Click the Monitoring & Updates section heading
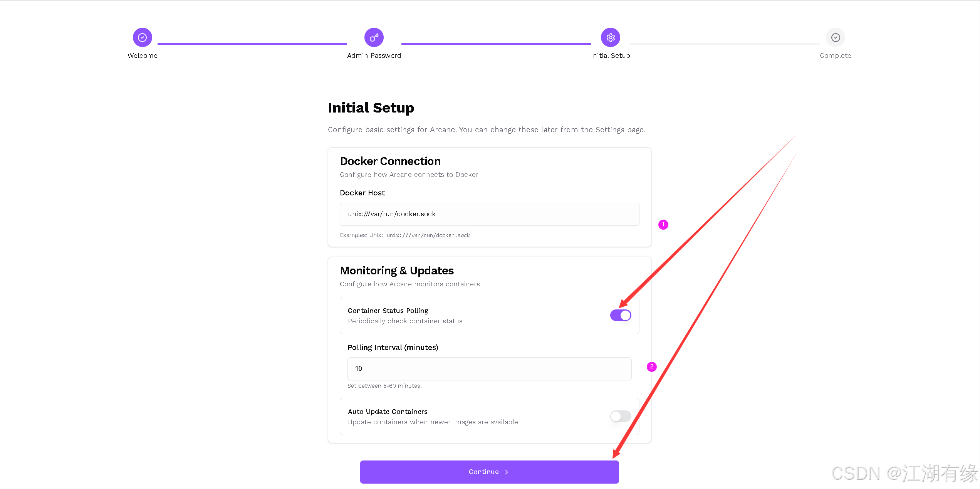 click(397, 271)
